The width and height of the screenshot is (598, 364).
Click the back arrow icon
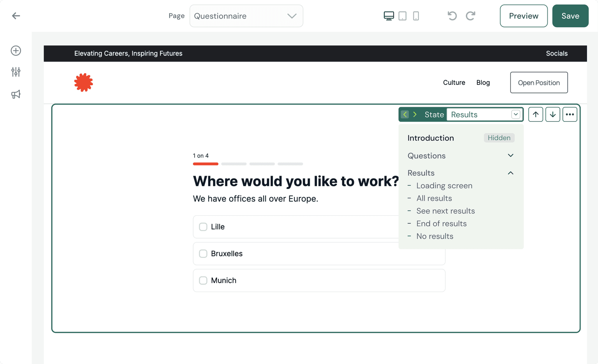[16, 16]
